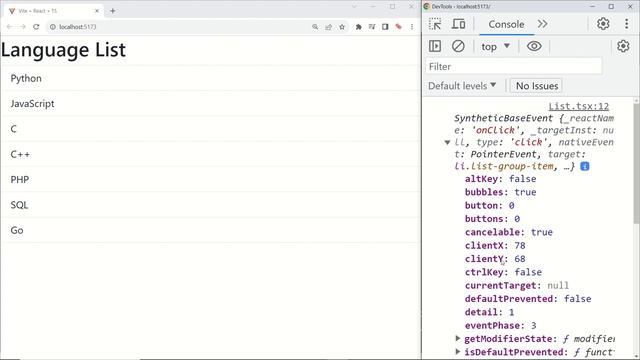Click the altKey: false property
Image resolution: width=640 pixels, height=360 pixels.
pyautogui.click(x=500, y=179)
